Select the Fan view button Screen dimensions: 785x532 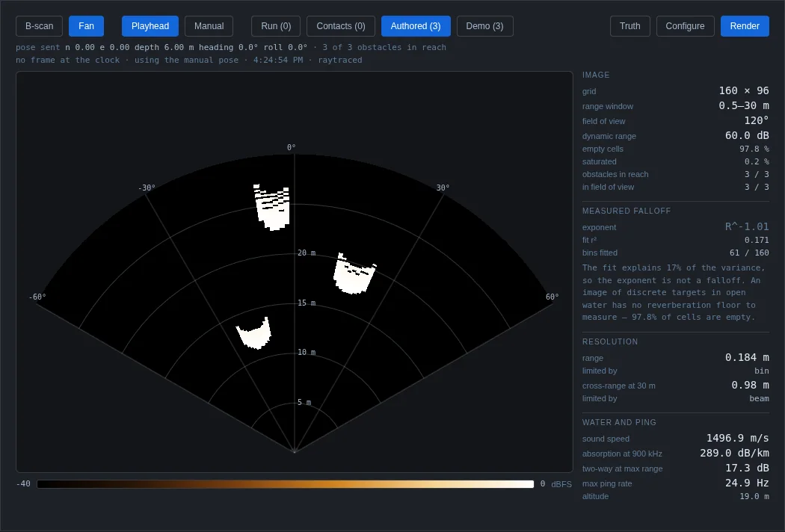coord(86,26)
